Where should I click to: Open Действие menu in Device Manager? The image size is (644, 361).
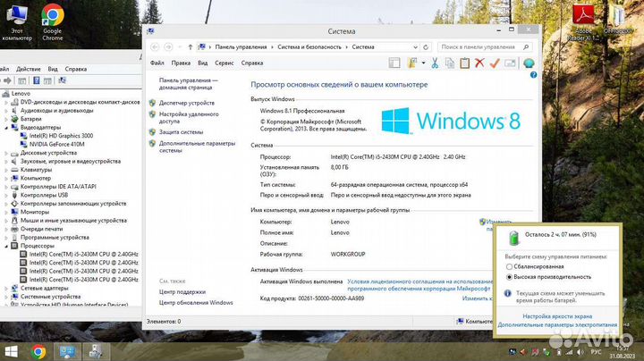(29, 69)
